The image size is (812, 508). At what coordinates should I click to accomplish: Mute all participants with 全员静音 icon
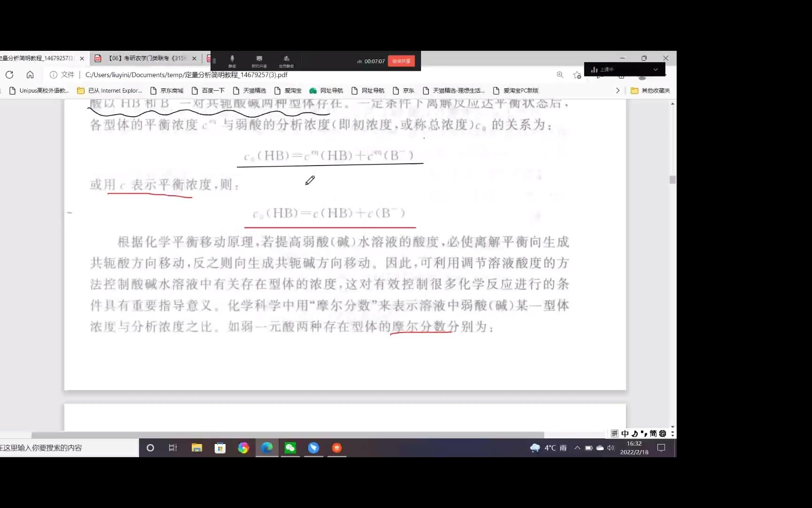pyautogui.click(x=287, y=61)
